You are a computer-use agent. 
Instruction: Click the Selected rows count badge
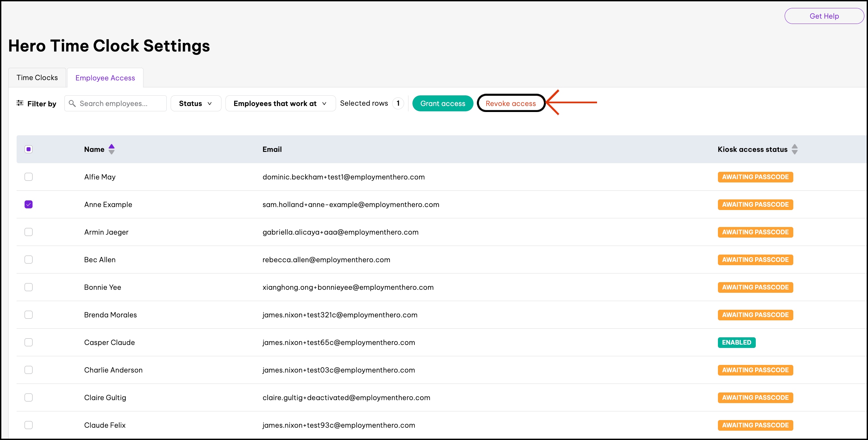coord(398,103)
